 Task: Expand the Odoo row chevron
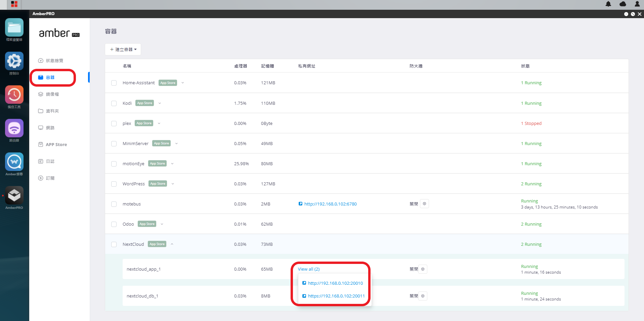pos(162,224)
